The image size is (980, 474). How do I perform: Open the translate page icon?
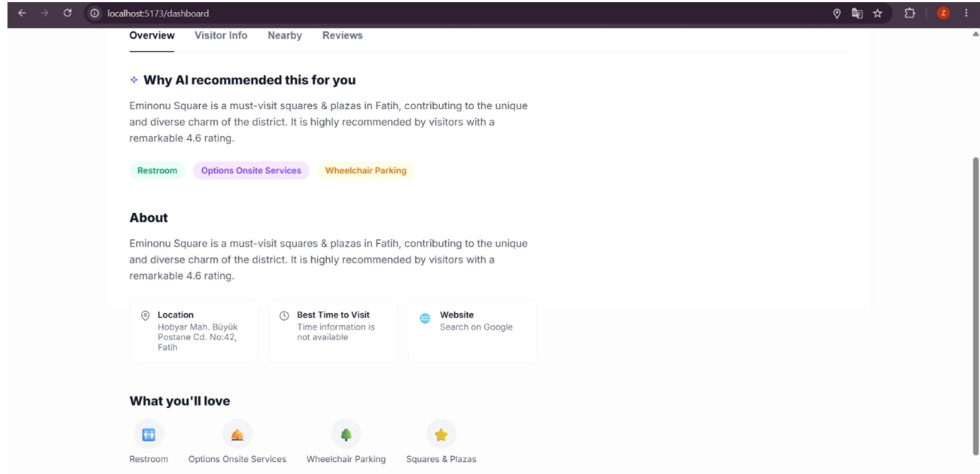(857, 13)
